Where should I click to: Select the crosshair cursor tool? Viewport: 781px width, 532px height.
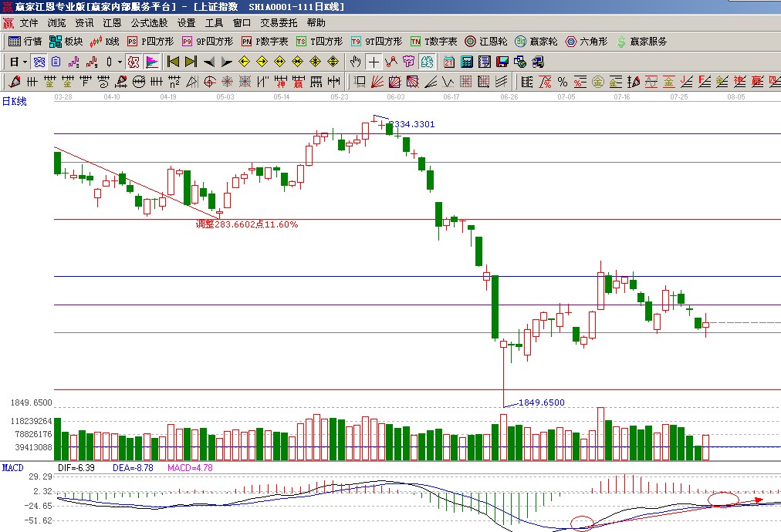[374, 62]
